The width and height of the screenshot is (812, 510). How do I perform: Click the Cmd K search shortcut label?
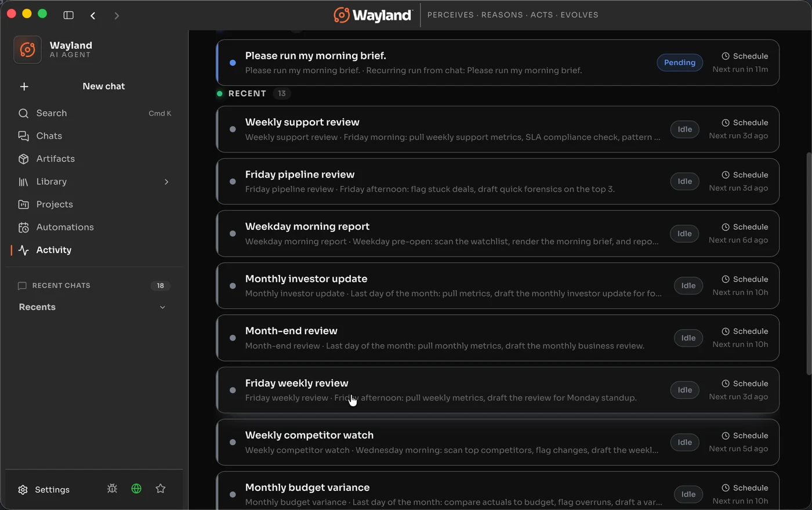click(x=160, y=113)
